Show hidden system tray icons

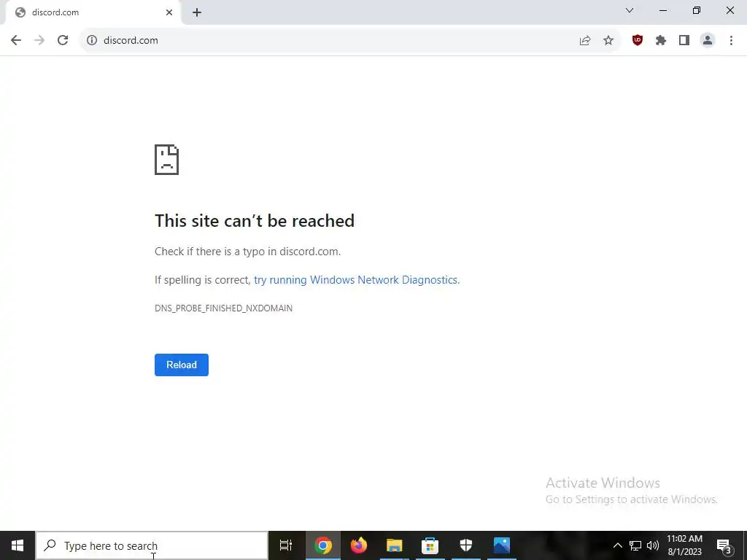tap(617, 545)
